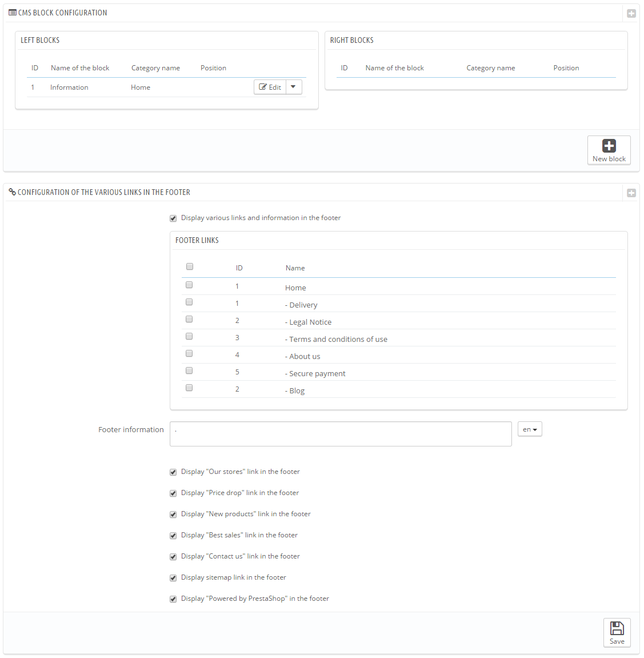Image resolution: width=644 pixels, height=658 pixels.
Task: Click the Edit pencil icon for Information block
Action: [x=263, y=87]
